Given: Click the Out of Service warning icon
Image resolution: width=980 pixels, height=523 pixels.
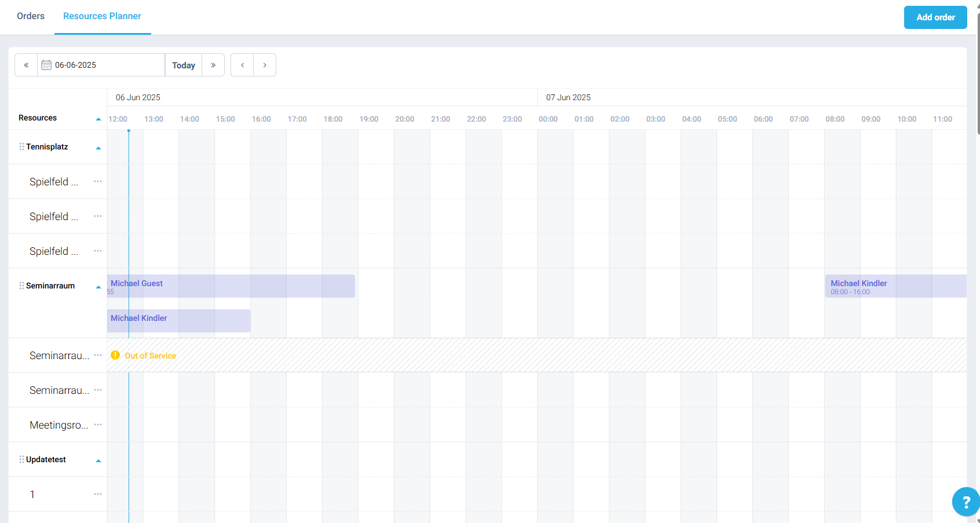Looking at the screenshot, I should pos(115,355).
